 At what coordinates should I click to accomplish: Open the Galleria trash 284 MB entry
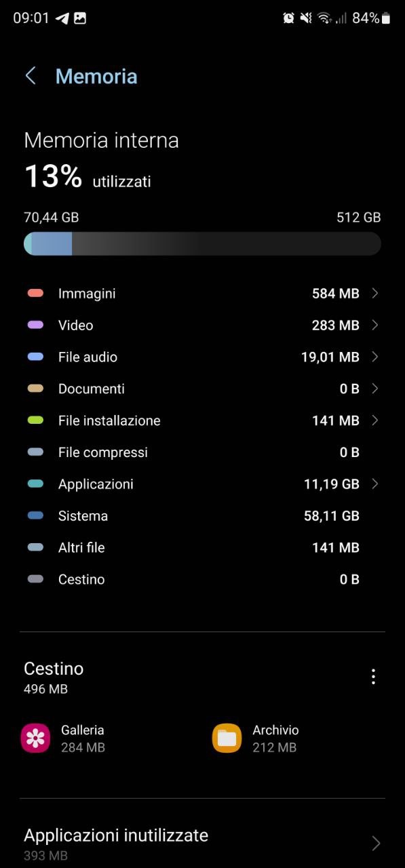pyautogui.click(x=109, y=738)
